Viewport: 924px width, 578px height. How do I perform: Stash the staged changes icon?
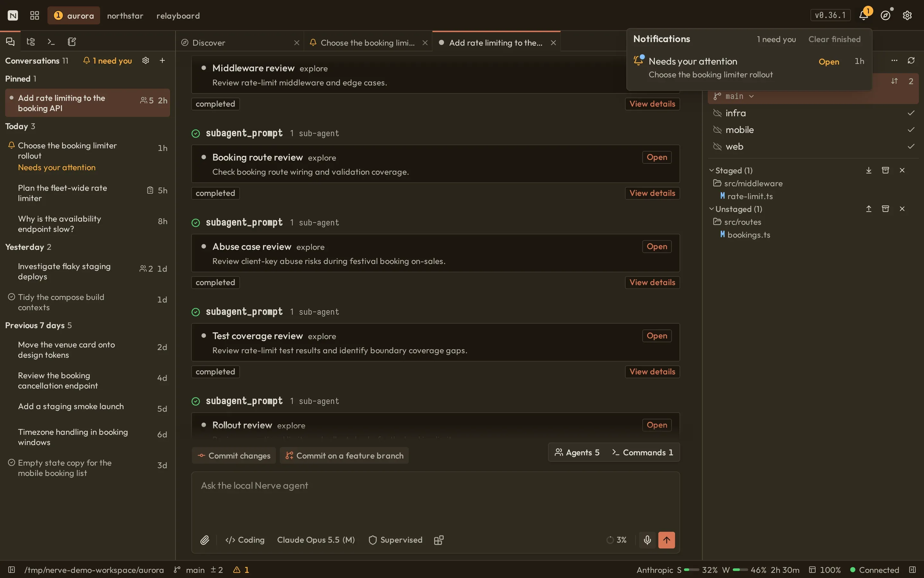point(886,170)
